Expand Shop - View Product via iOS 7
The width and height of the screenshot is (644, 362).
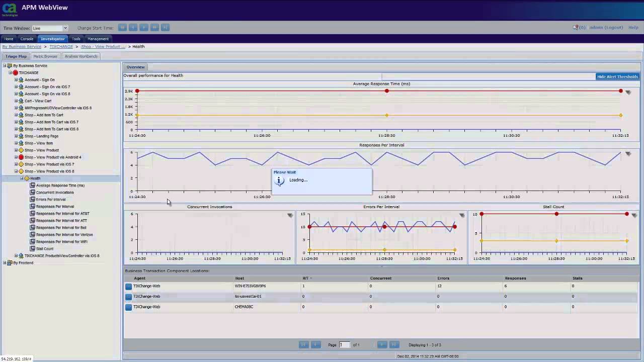16,164
